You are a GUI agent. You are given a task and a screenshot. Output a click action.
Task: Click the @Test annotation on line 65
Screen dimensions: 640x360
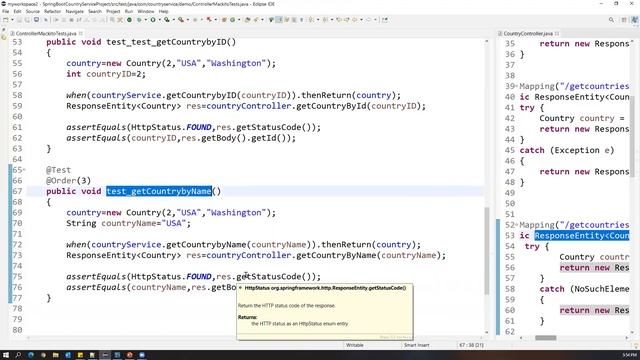(58, 170)
